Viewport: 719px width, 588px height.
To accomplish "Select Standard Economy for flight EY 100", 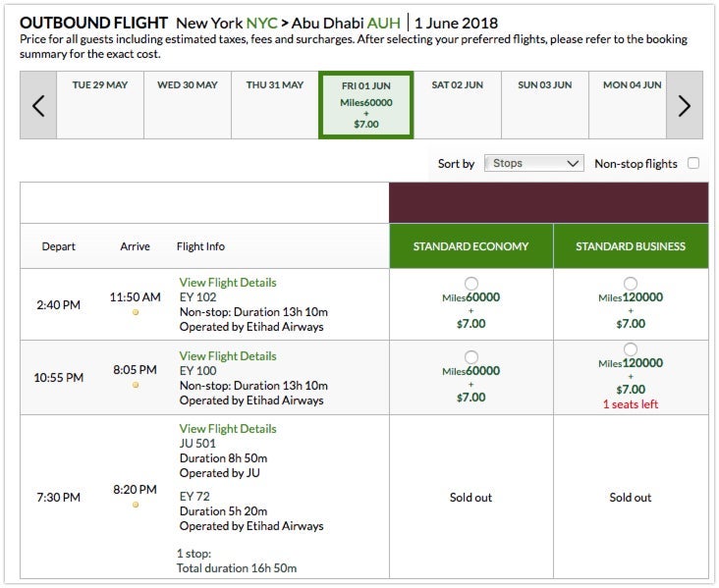I will tap(471, 356).
